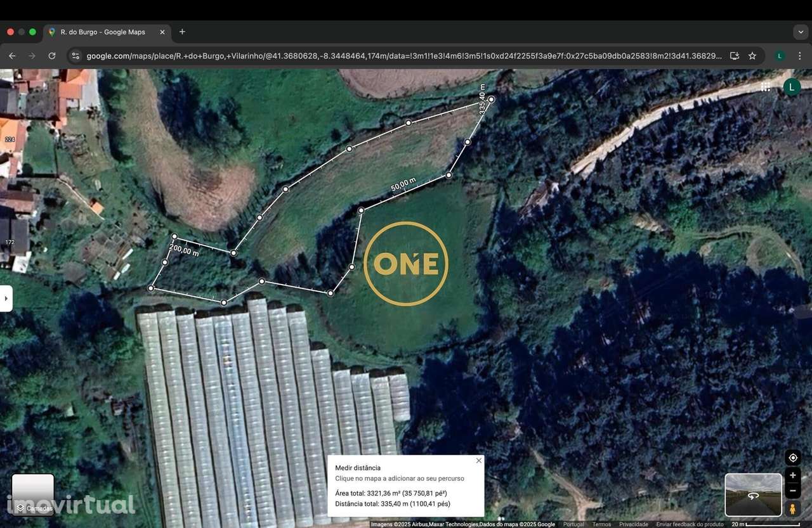812x528 pixels.
Task: Open a new browser tab
Action: (x=182, y=32)
